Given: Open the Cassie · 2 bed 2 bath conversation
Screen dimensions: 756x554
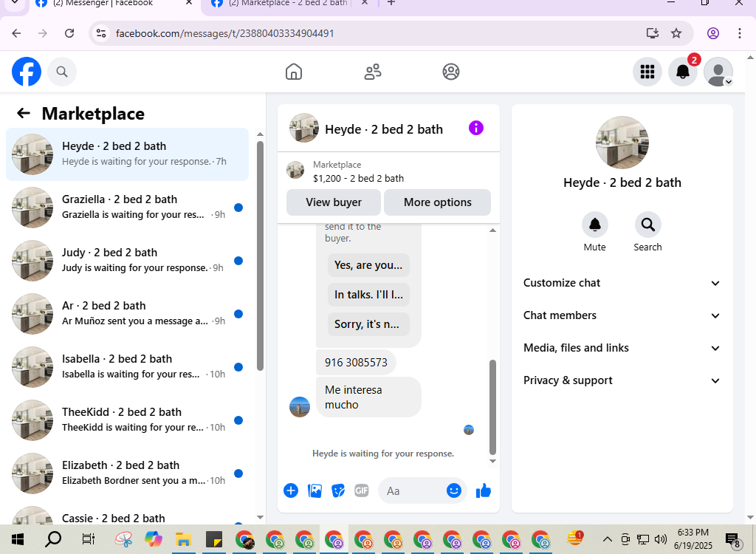Looking at the screenshot, I should (x=127, y=514).
